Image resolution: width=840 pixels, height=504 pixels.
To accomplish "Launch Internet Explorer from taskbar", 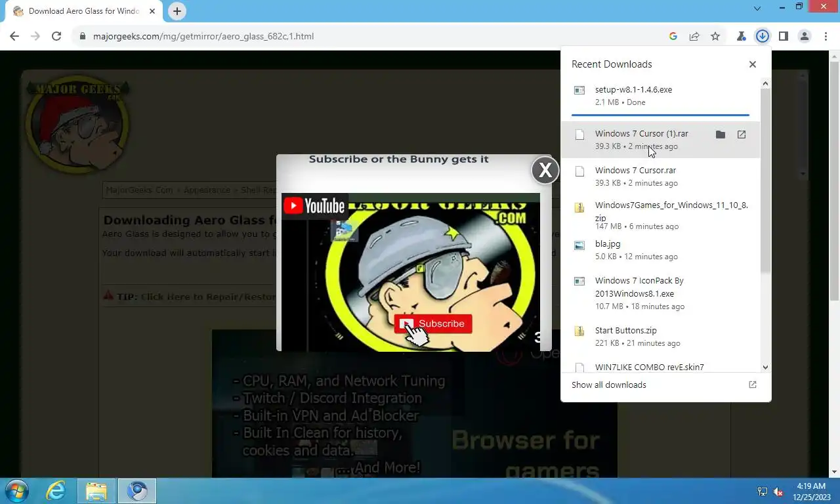I will click(x=56, y=491).
